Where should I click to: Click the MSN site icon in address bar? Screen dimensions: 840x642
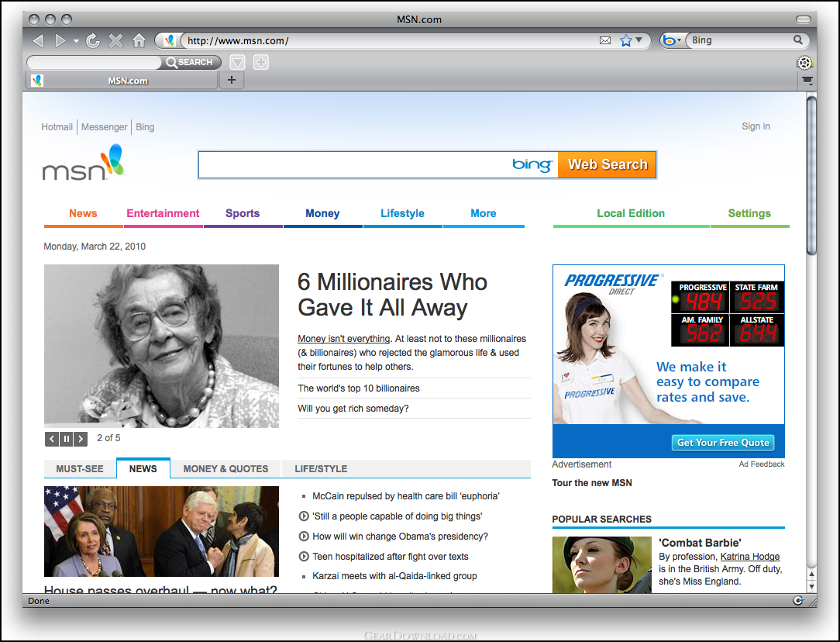pyautogui.click(x=169, y=41)
